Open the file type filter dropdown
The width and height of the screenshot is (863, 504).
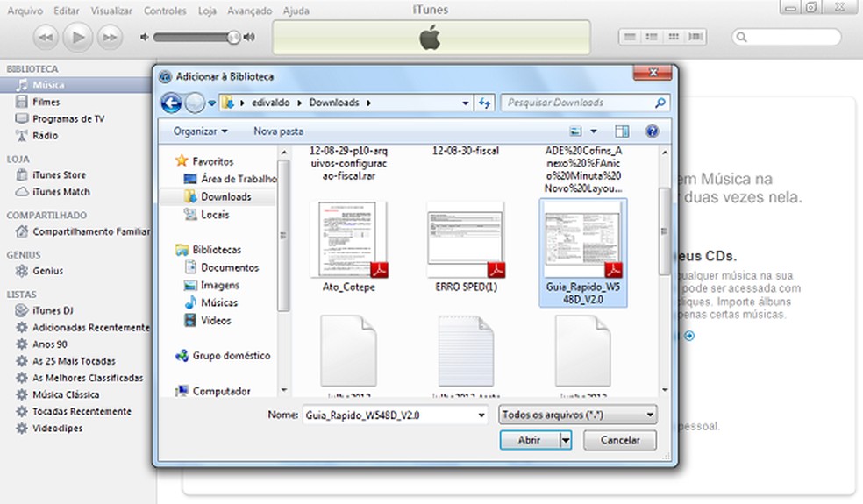578,415
